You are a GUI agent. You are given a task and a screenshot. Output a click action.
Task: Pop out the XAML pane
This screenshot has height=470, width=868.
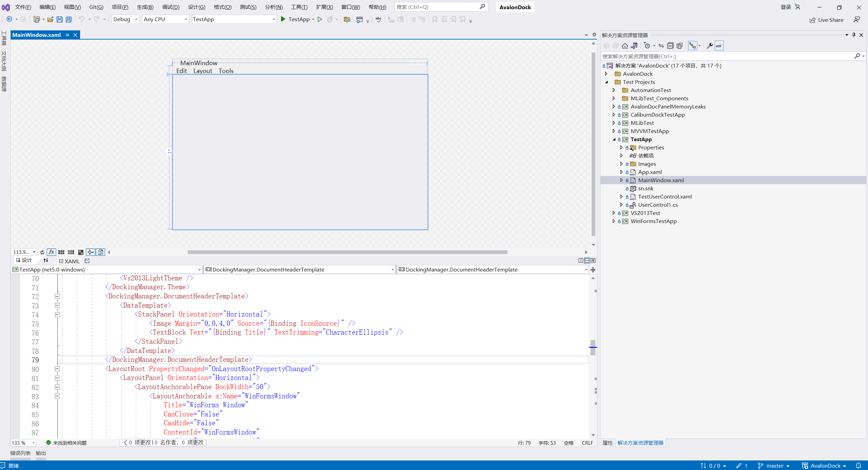(x=87, y=261)
